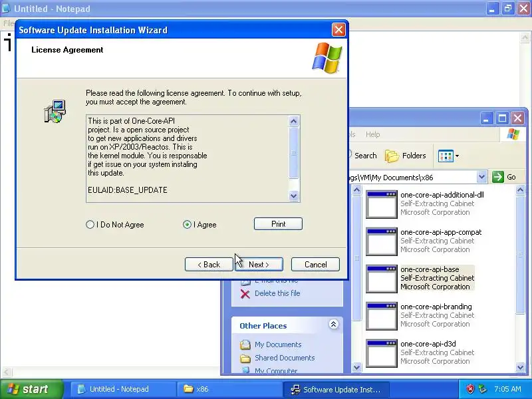Screen dimensions: 532x399
Task: Click task pane scrollbar up arrow
Action: tap(356, 190)
